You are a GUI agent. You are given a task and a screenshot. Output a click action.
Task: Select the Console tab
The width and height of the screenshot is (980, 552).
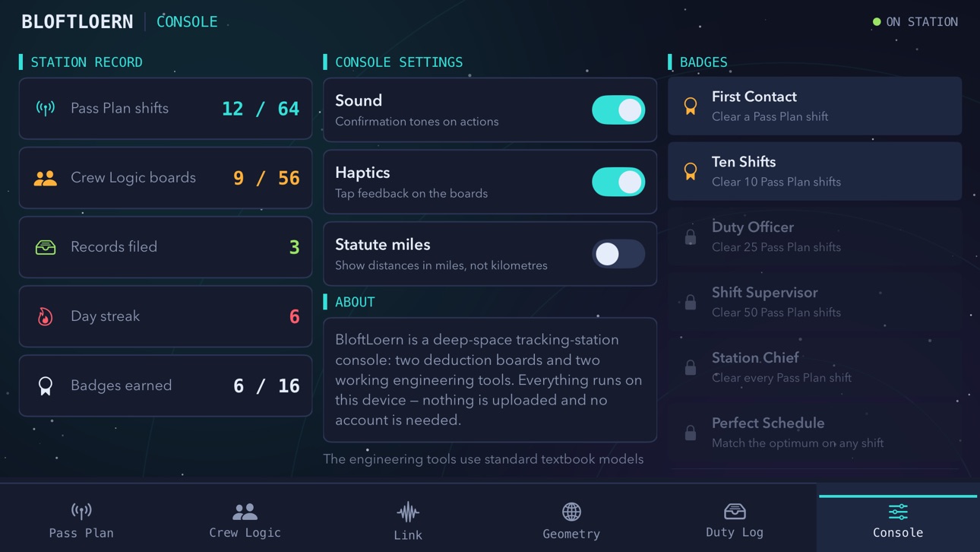[898, 520]
